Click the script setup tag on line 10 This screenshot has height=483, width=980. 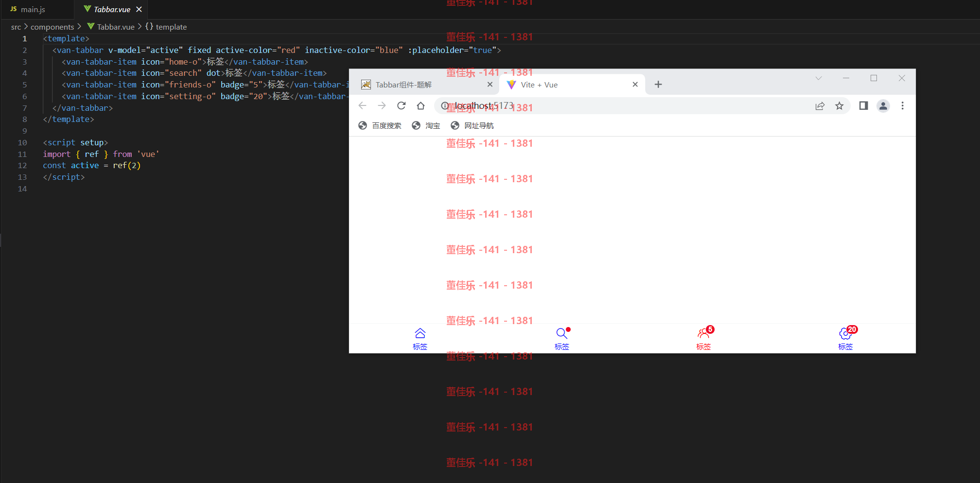(75, 142)
